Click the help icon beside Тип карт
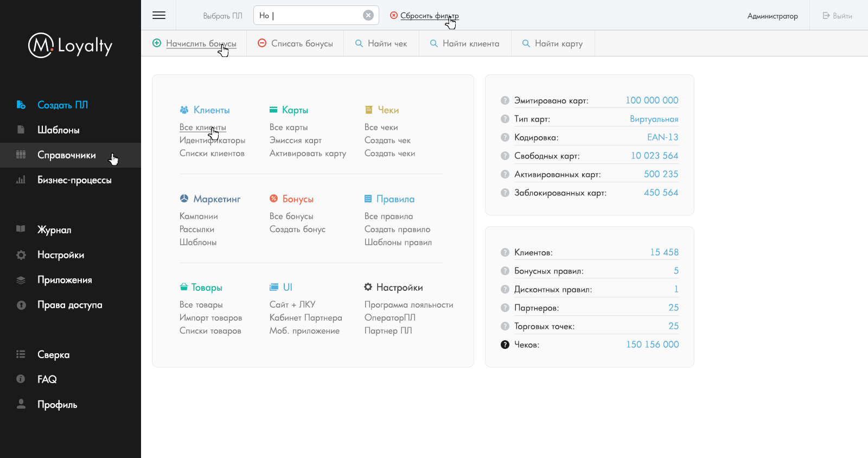This screenshot has height=458, width=868. 505,119
